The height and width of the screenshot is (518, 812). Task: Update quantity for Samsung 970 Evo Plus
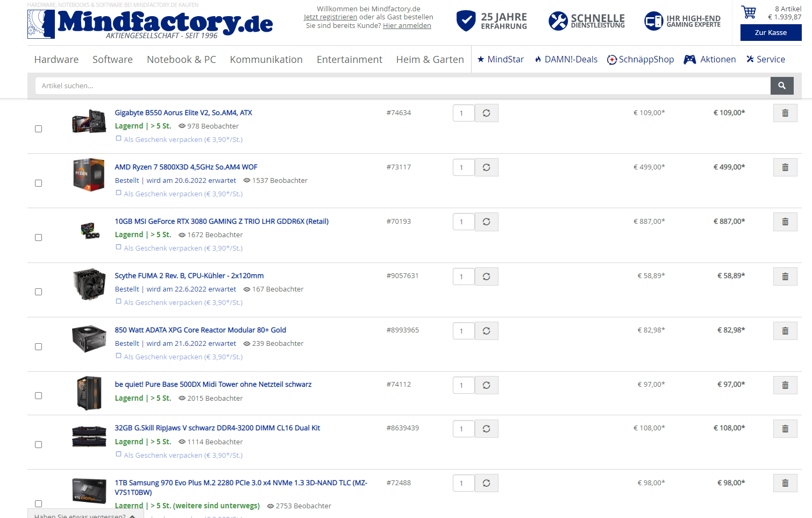[486, 483]
